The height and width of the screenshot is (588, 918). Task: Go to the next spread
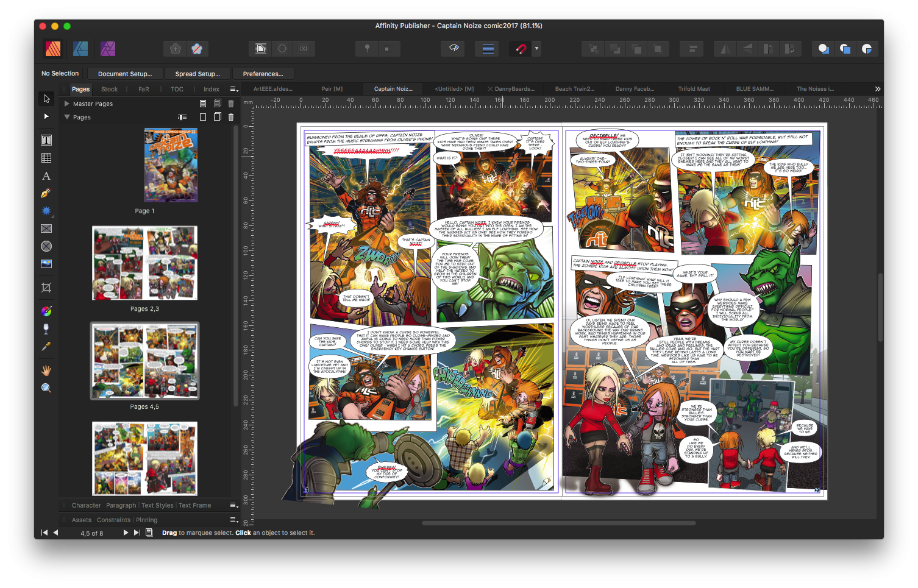click(126, 533)
